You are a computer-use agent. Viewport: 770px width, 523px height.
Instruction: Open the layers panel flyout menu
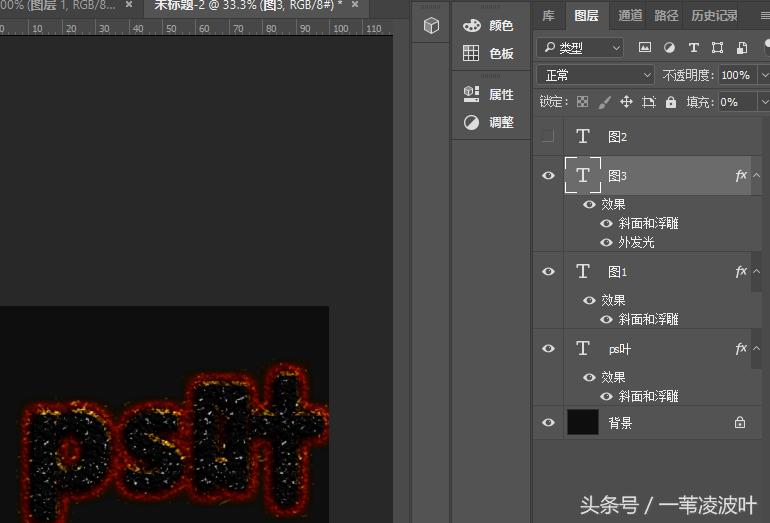(x=765, y=16)
